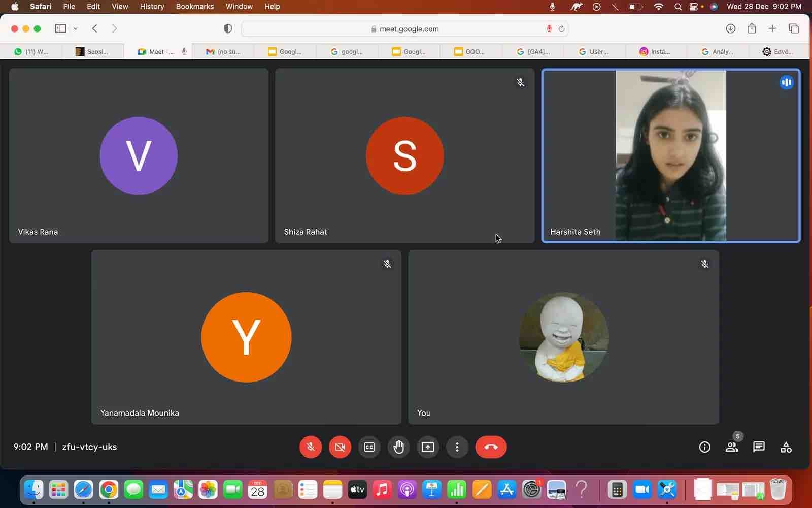Click the meet.google.com address bar

point(409,29)
